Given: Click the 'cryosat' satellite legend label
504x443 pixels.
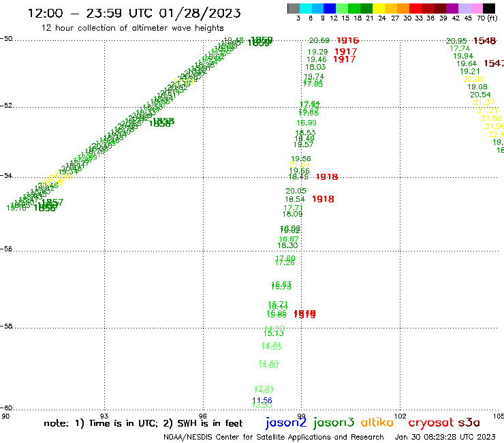Looking at the screenshot, I should 430,423.
